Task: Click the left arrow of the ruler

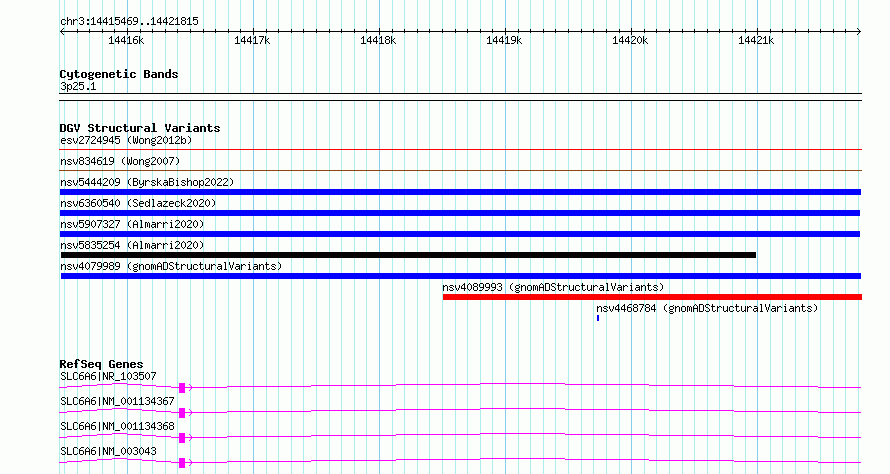Action: pyautogui.click(x=62, y=32)
